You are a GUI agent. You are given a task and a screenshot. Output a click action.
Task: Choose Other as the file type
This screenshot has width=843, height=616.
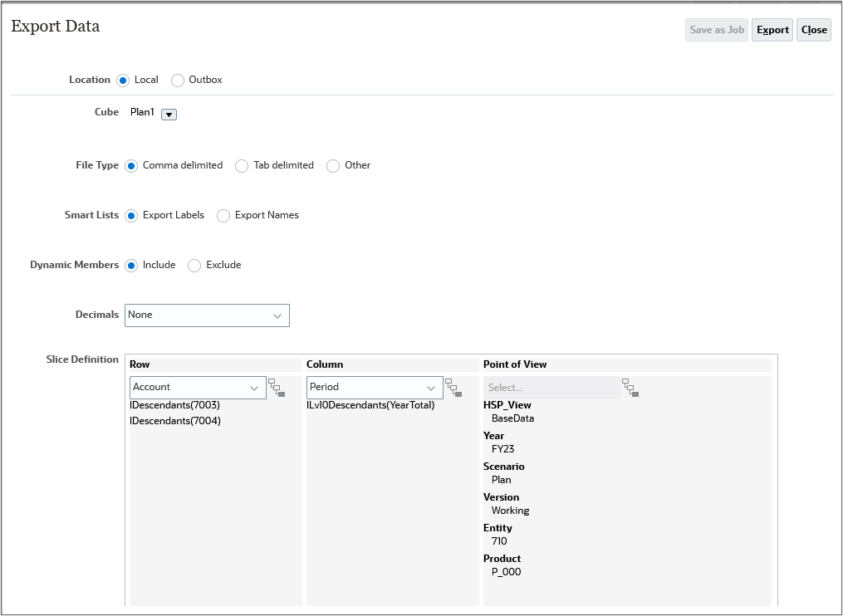tap(332, 165)
